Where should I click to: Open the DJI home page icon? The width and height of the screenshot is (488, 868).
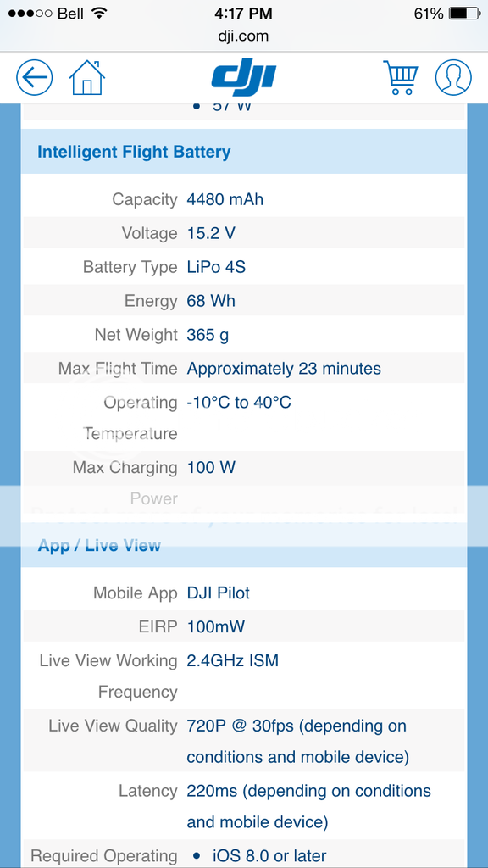87,77
